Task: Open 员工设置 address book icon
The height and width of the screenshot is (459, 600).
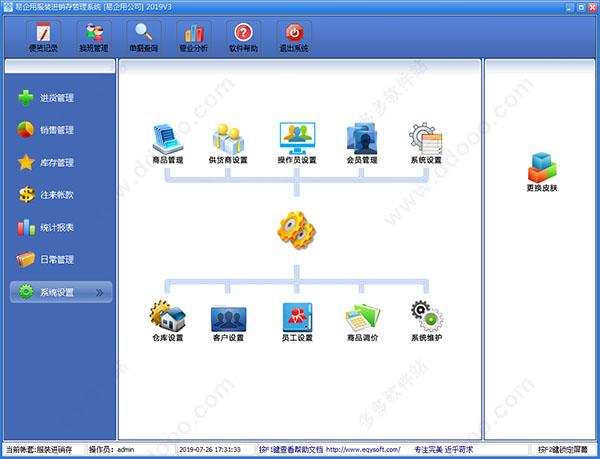Action: click(297, 322)
